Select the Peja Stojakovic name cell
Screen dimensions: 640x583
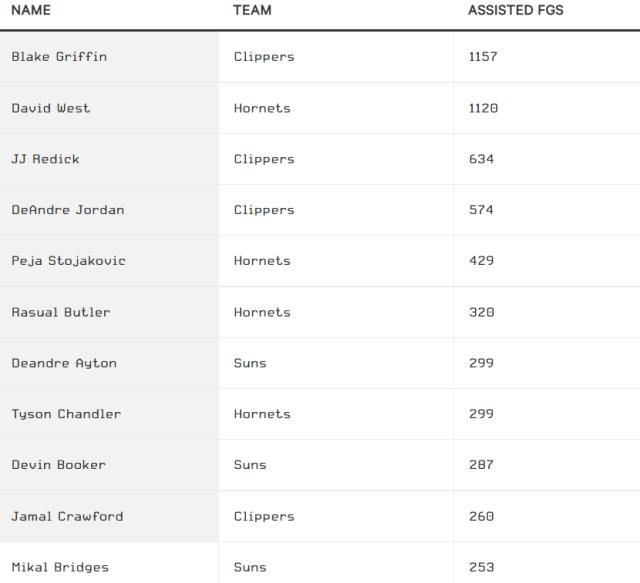tap(68, 261)
